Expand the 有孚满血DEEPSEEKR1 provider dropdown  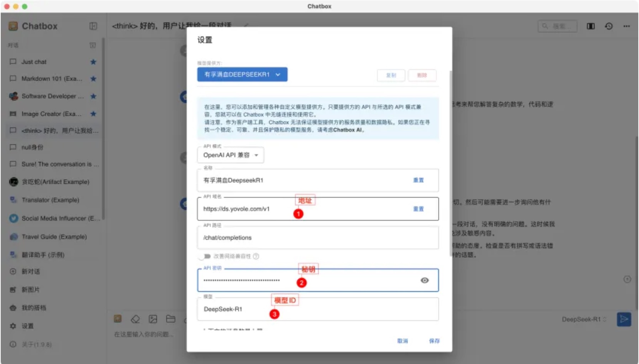[x=242, y=75]
